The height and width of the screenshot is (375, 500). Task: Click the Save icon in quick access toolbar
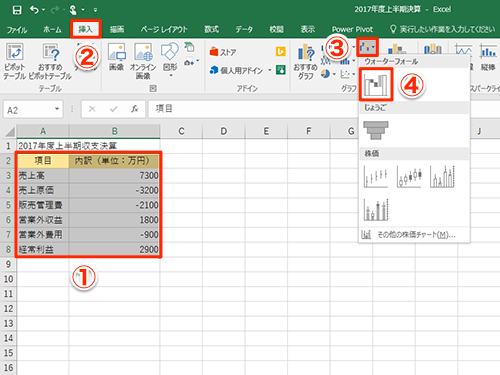click(x=17, y=10)
